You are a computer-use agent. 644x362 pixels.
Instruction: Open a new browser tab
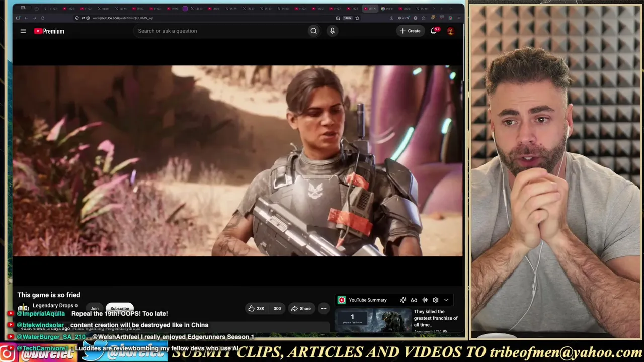tap(442, 9)
